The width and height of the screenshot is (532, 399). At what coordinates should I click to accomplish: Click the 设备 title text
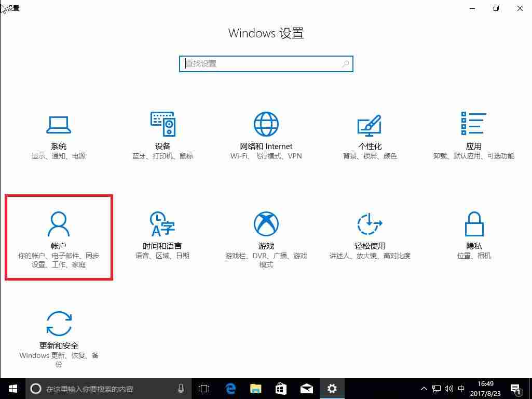pos(162,147)
